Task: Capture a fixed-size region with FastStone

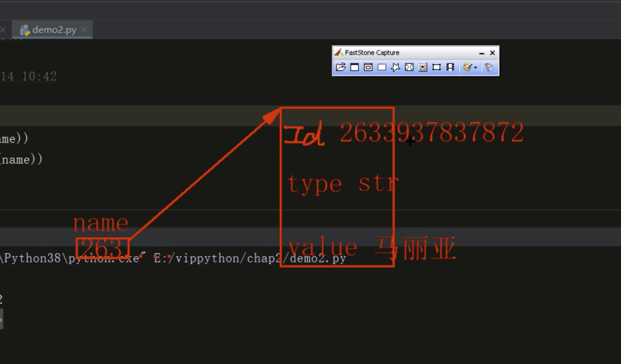Action: pyautogui.click(x=437, y=67)
